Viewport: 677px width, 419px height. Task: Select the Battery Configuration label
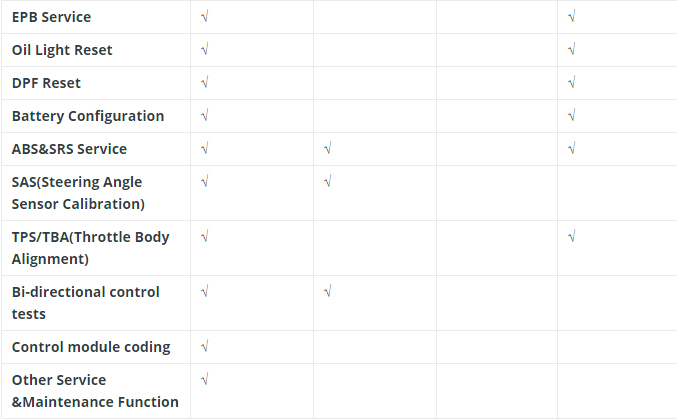point(88,116)
